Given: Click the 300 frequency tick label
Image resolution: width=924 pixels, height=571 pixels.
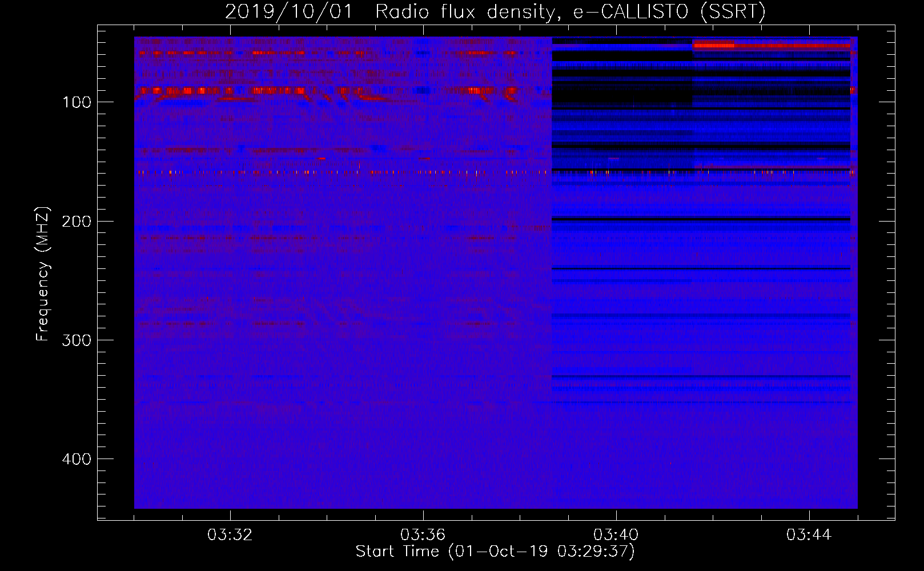Looking at the screenshot, I should pyautogui.click(x=77, y=340).
